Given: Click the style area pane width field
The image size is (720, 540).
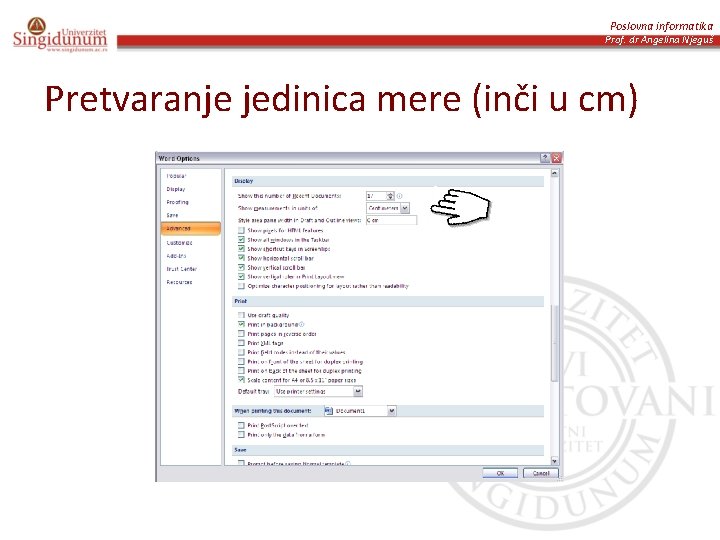Looking at the screenshot, I should 391,220.
